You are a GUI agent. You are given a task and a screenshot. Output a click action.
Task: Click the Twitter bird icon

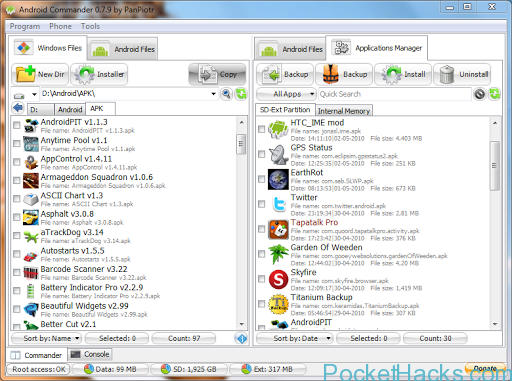point(278,204)
